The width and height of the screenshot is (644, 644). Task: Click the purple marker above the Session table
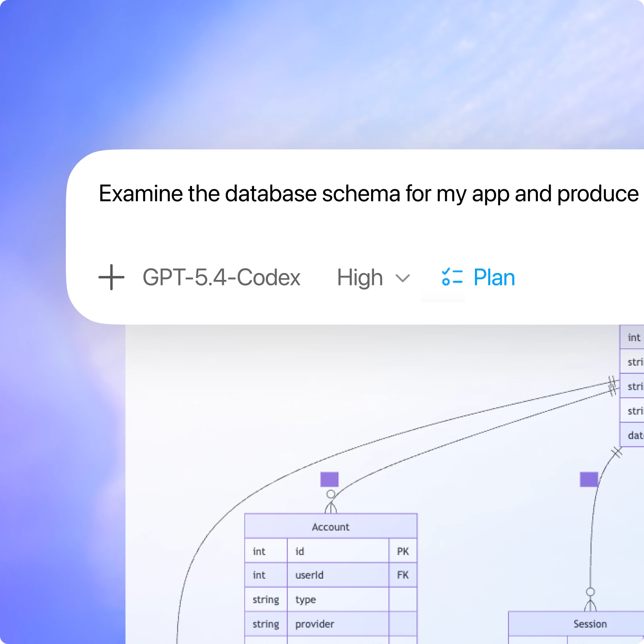tap(589, 480)
